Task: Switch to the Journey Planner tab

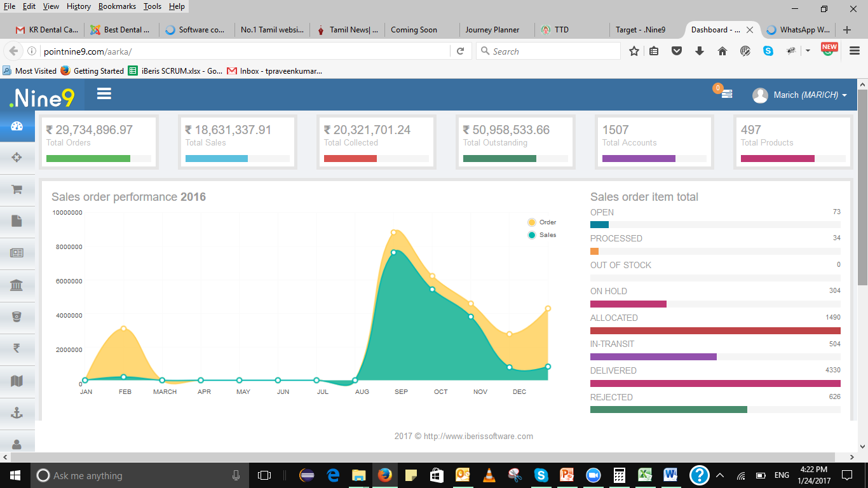Action: pyautogui.click(x=492, y=30)
